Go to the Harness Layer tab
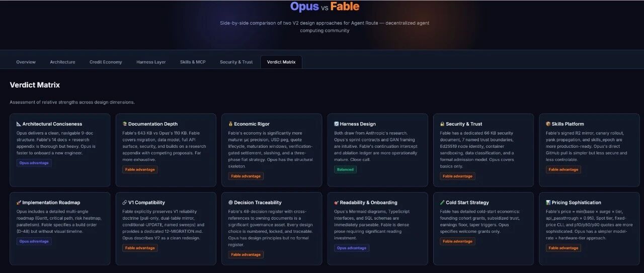 coord(151,62)
